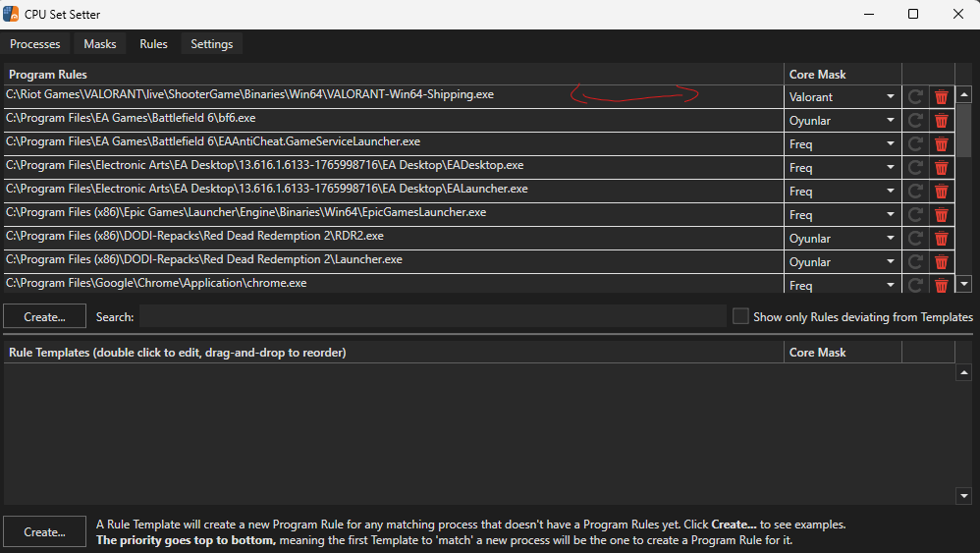Delete the chrome.exe rule
Screen dimensions: 980x553
tap(942, 285)
